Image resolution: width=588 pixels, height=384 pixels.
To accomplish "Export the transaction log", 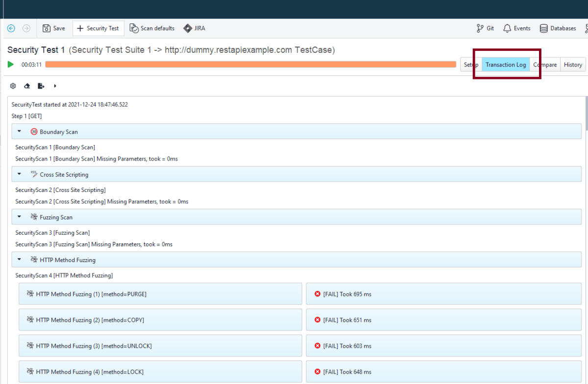I will click(41, 86).
